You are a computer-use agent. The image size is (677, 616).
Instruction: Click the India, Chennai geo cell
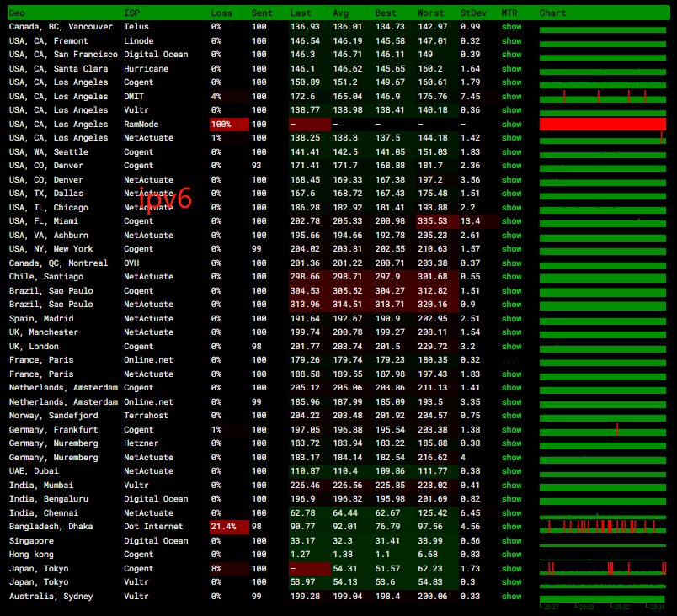coord(44,512)
